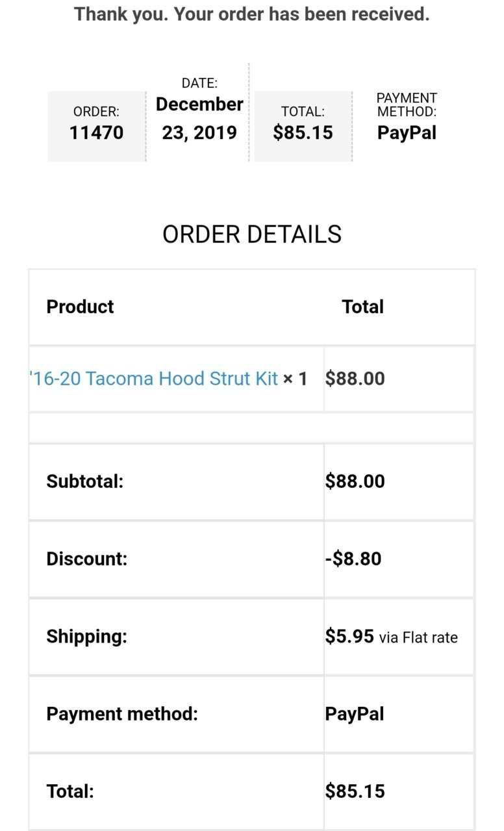Select the $5.95 via Flat rate value
Screen dimensions: 504x831
[392, 637]
